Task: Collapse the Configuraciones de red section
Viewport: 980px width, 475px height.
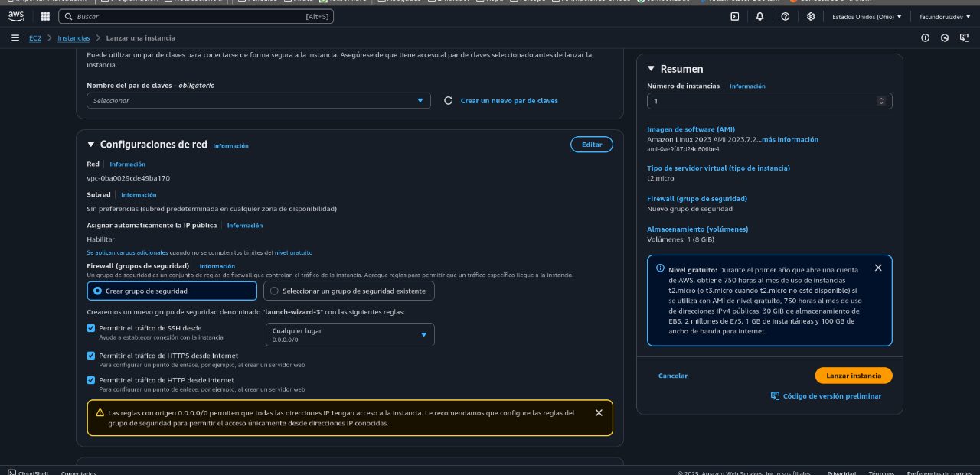Action: [91, 145]
